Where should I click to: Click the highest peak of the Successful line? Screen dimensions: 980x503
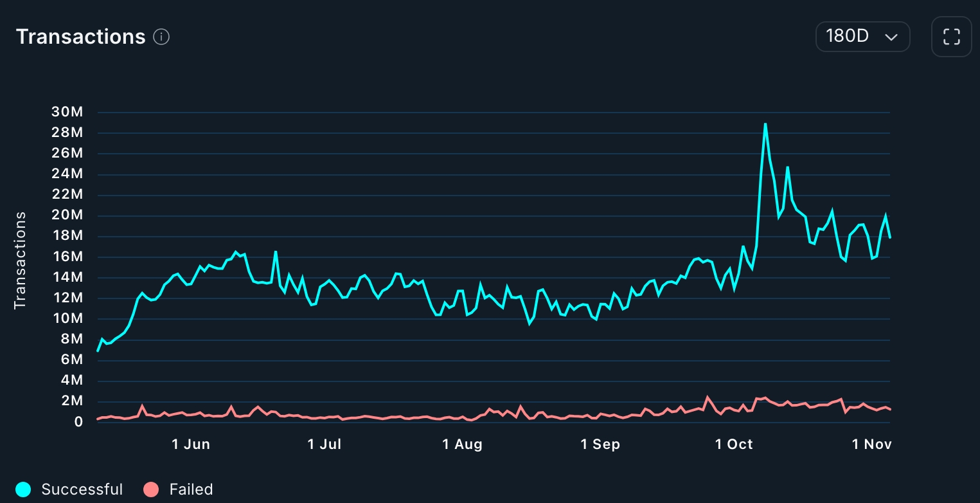pyautogui.click(x=765, y=124)
